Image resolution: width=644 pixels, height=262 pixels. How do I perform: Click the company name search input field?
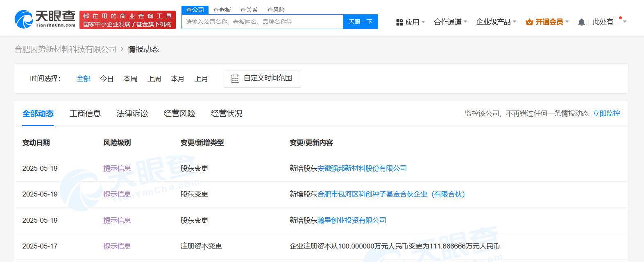(x=262, y=22)
